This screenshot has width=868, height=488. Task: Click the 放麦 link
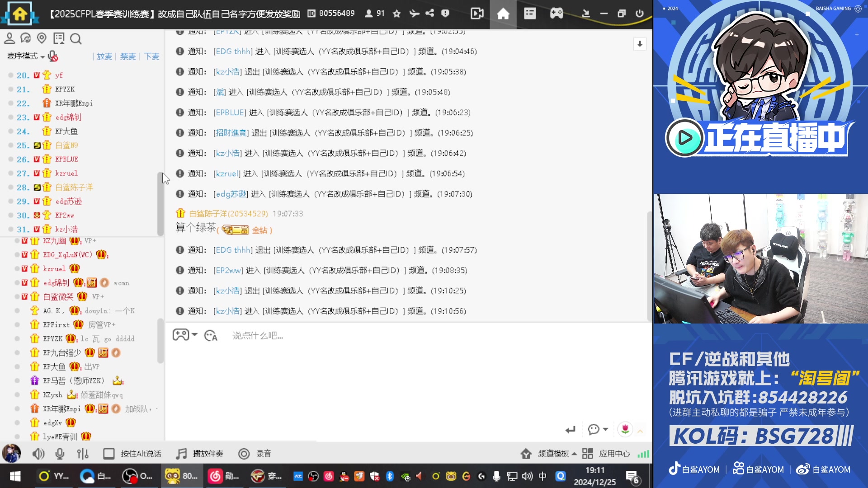click(x=104, y=56)
